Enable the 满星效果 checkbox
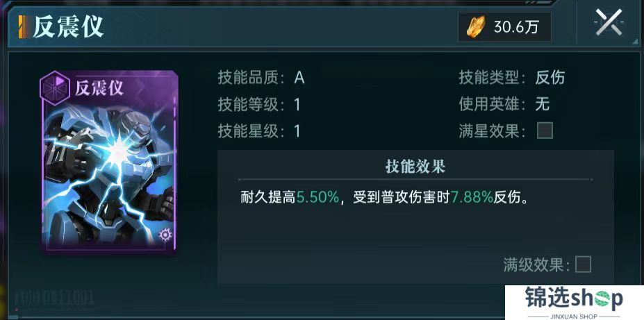This screenshot has width=644, height=320. point(545,131)
